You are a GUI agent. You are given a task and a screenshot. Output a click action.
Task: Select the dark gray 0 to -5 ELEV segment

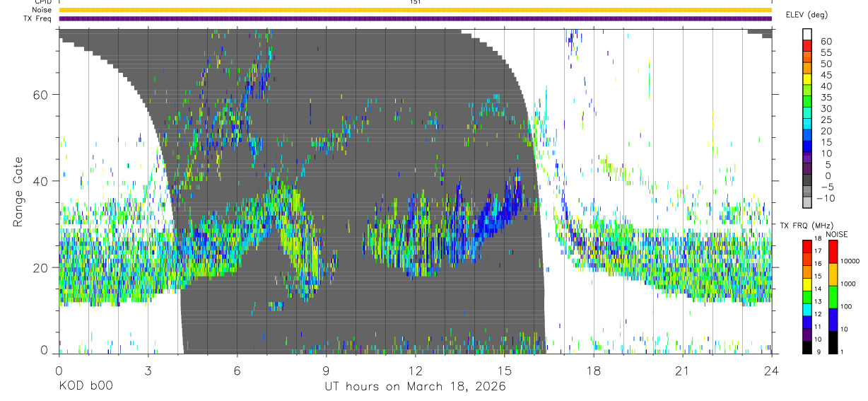coord(807,180)
